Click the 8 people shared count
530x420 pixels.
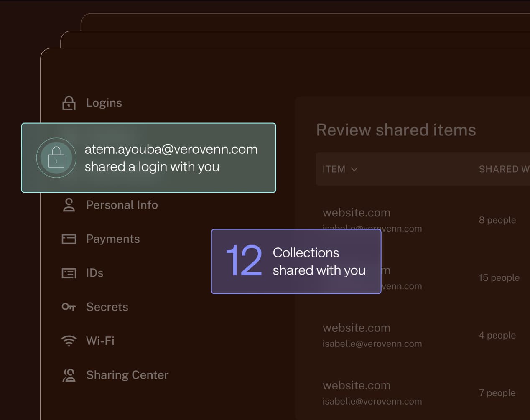(x=497, y=220)
